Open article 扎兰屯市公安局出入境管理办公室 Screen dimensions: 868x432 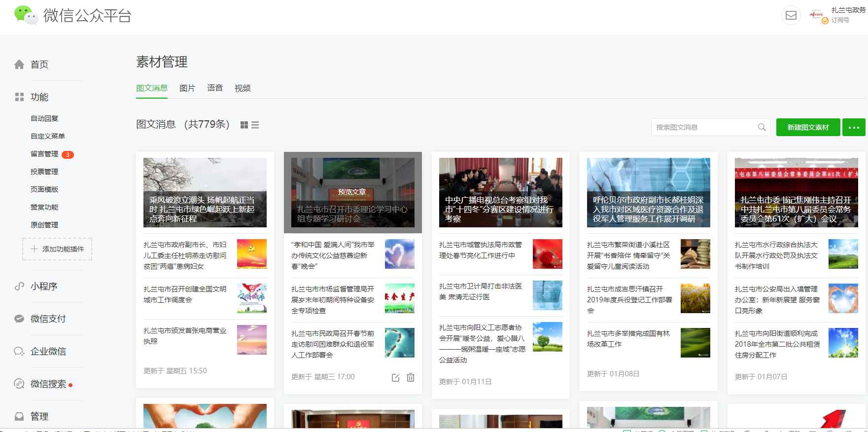[777, 300]
